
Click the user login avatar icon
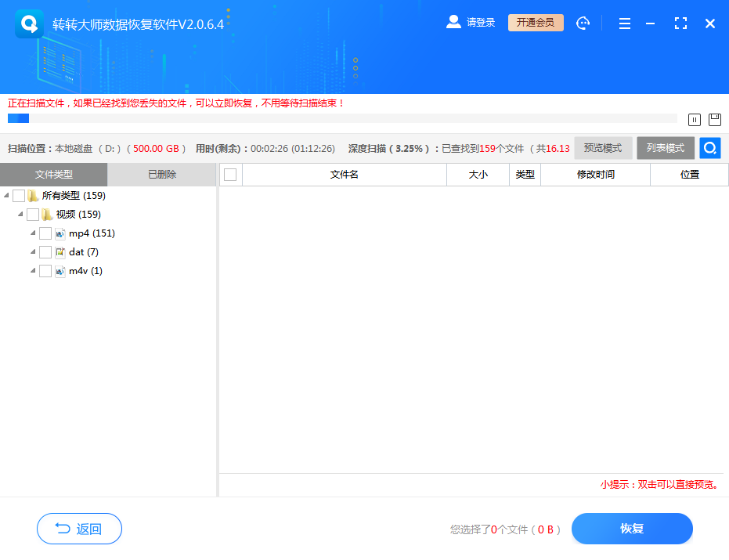click(453, 22)
